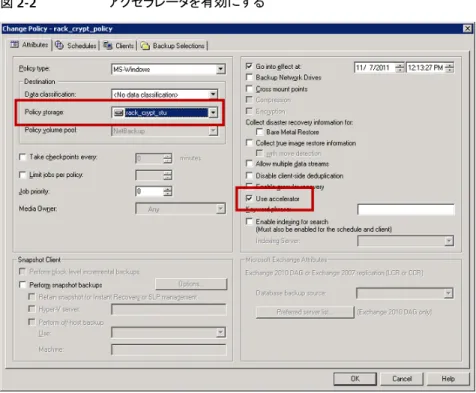Enable indexing for search checkbox
This screenshot has width=476, height=393.
pyautogui.click(x=249, y=221)
